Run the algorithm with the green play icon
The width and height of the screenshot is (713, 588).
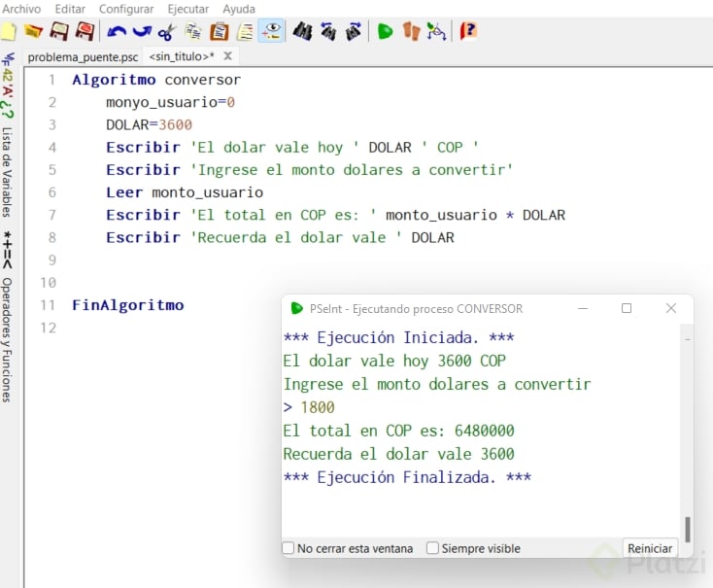coord(385,31)
